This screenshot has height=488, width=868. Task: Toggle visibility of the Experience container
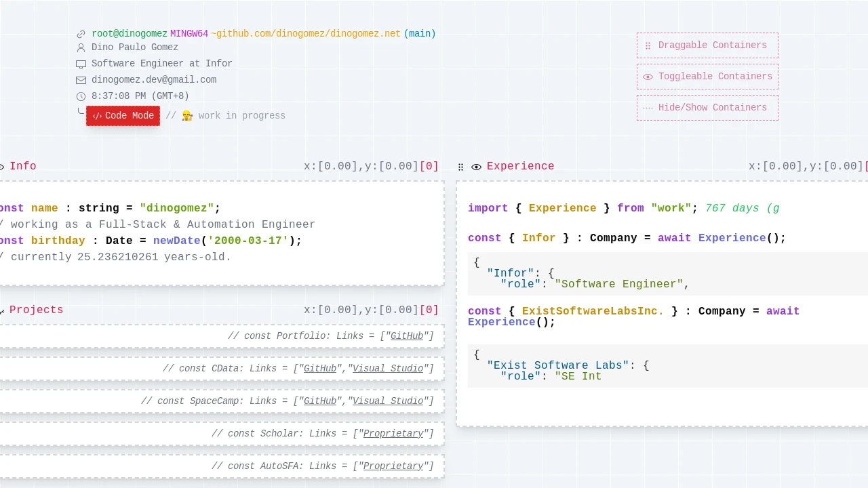point(477,167)
